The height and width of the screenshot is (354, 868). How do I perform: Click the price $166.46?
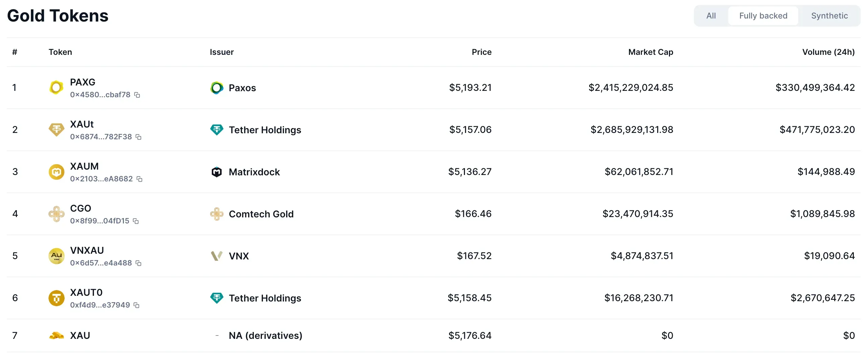click(473, 214)
